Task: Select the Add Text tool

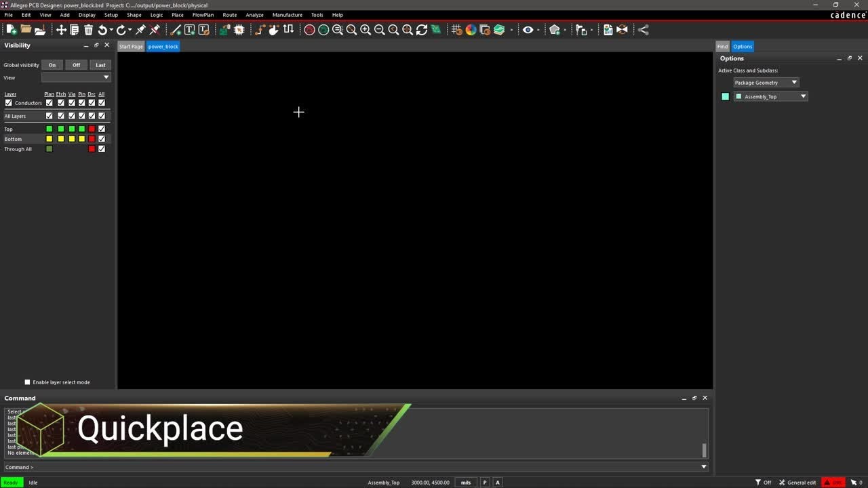Action: click(189, 30)
